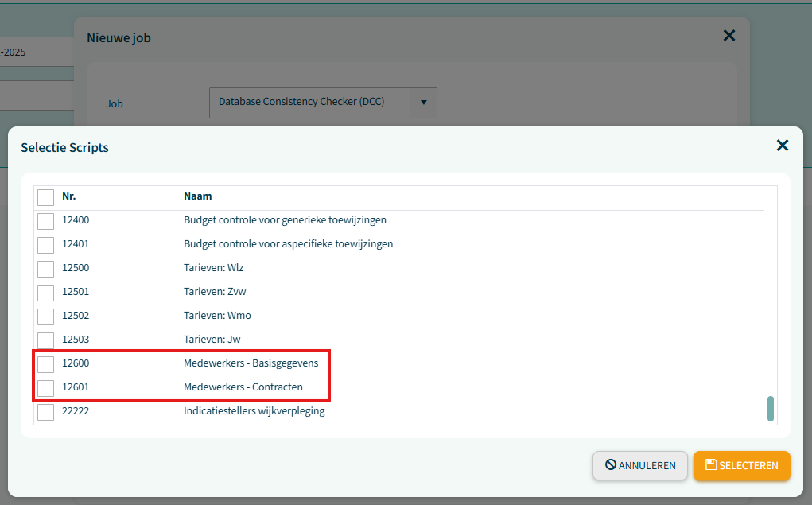Click the Medewerkers - Contracten row name
812x505 pixels.
243,387
